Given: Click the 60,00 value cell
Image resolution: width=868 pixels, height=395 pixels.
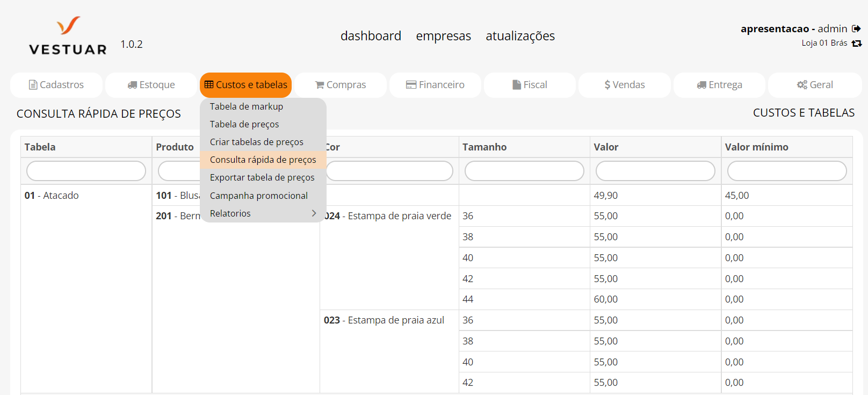Looking at the screenshot, I should click(x=655, y=299).
